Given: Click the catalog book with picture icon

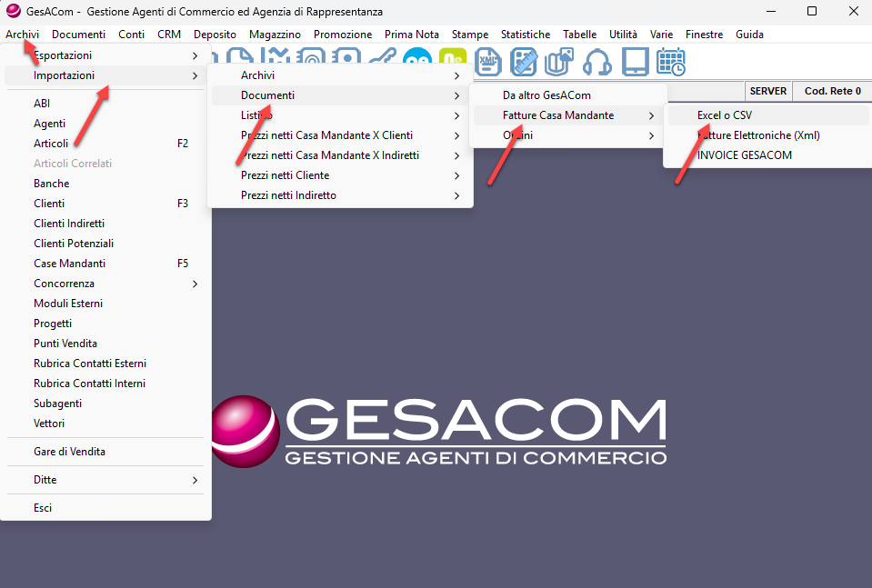Looking at the screenshot, I should (559, 62).
